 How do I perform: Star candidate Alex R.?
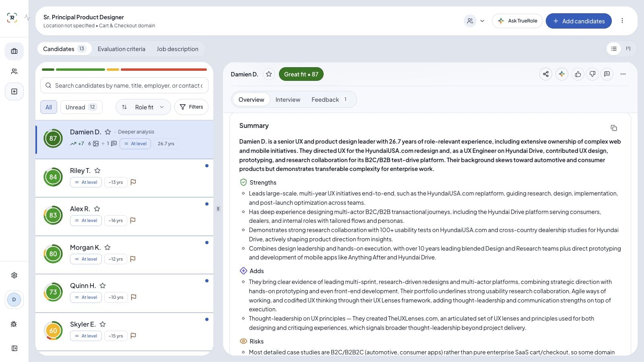[97, 209]
